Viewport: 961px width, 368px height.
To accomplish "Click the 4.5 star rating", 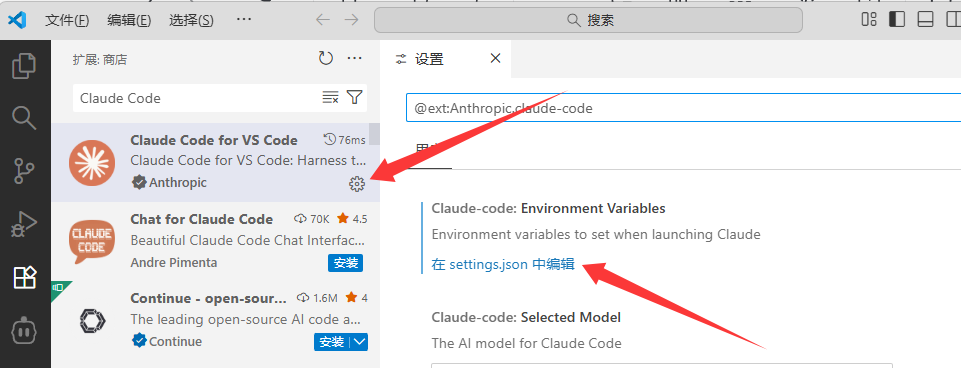I will 351,219.
